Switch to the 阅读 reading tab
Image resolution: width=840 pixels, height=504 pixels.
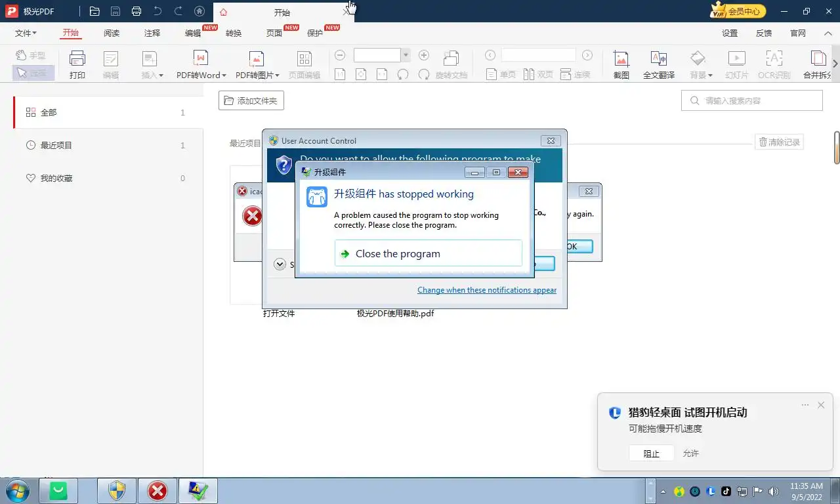pyautogui.click(x=112, y=33)
